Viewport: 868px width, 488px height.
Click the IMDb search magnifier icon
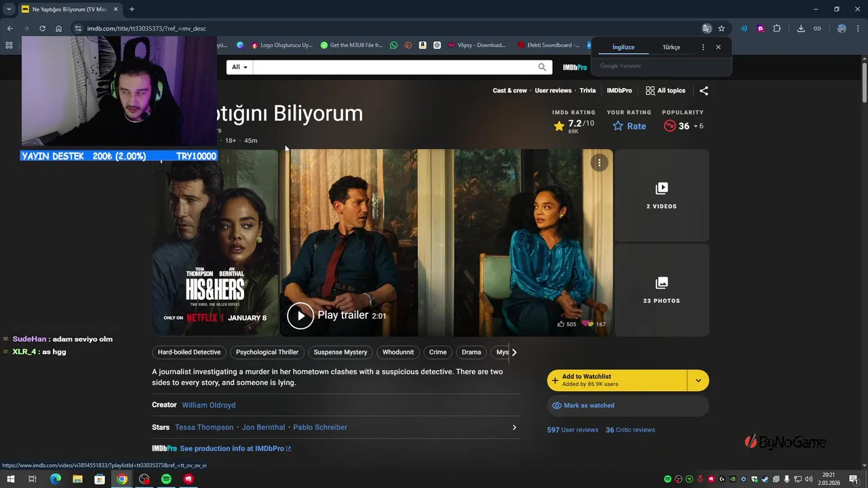point(542,67)
